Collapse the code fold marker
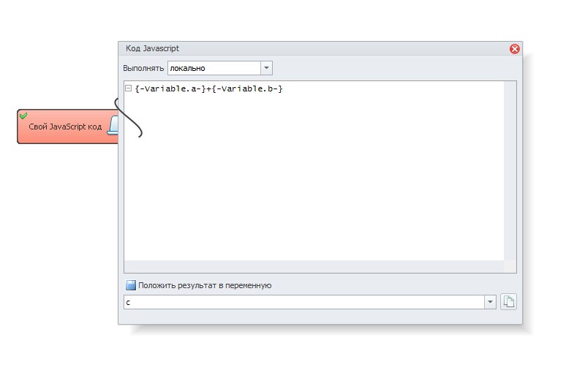The width and height of the screenshot is (585, 392). (x=129, y=88)
